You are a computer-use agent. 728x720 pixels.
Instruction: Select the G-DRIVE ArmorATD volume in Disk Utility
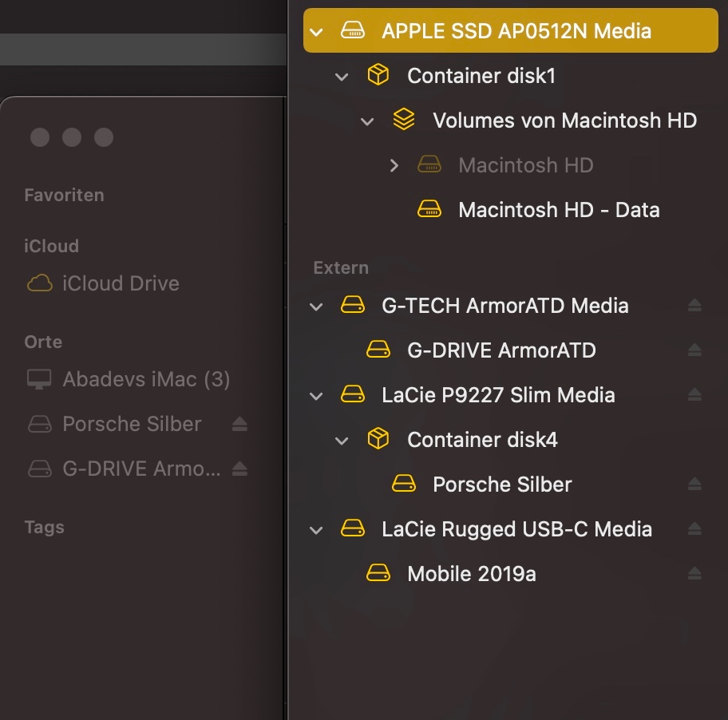[501, 350]
